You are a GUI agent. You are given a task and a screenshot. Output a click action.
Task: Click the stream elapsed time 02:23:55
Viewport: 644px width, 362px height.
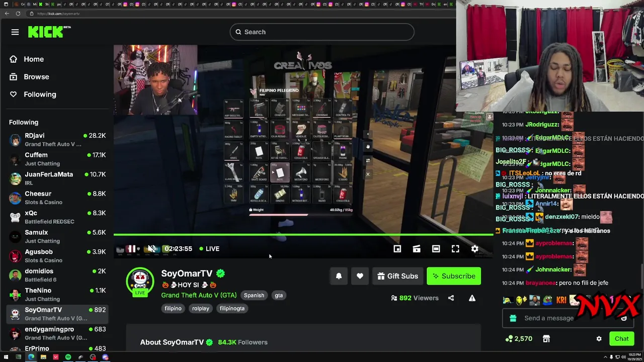[x=178, y=249]
